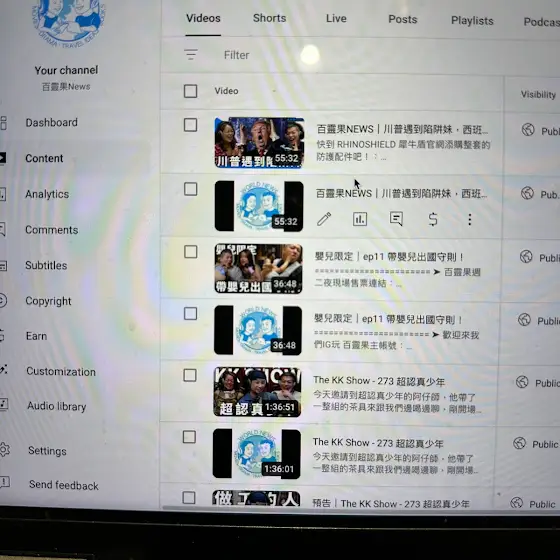Check the first 川普遇到陷阱妹 video checkbox
560x560 pixels.
coord(190,125)
